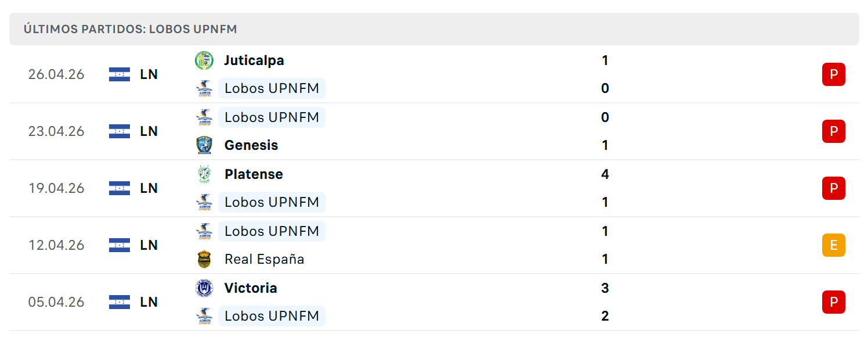
Task: Click the red P badge for Victoria match
Action: coord(834,302)
